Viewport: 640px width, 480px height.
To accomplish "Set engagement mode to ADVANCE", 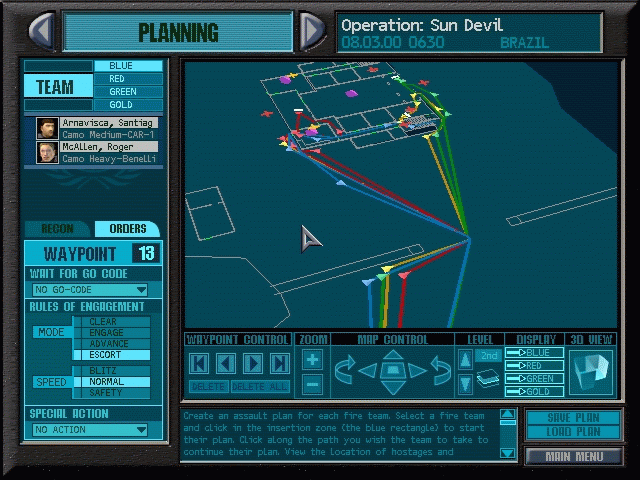I will coord(111,344).
